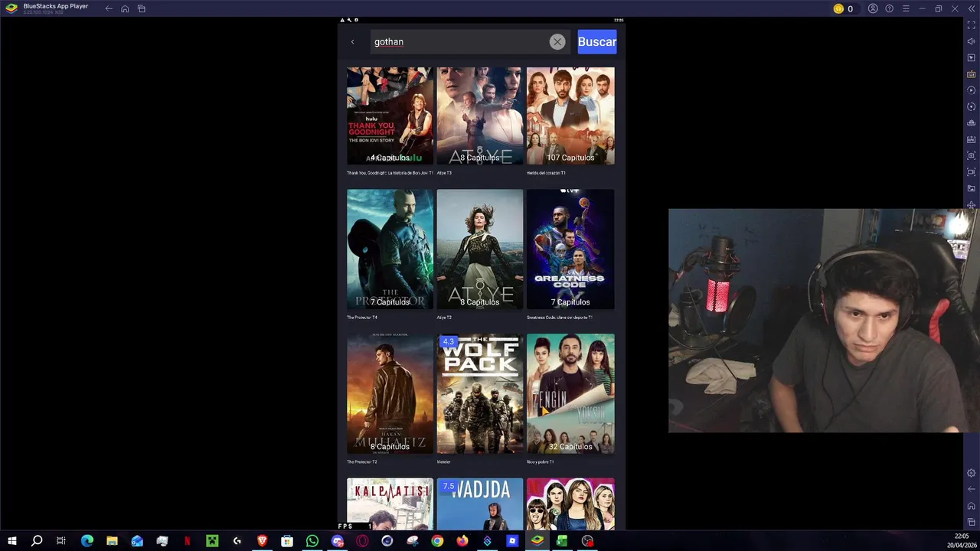The width and height of the screenshot is (980, 551).
Task: Select the 'Rico y pobre T1' caption
Action: (x=540, y=462)
